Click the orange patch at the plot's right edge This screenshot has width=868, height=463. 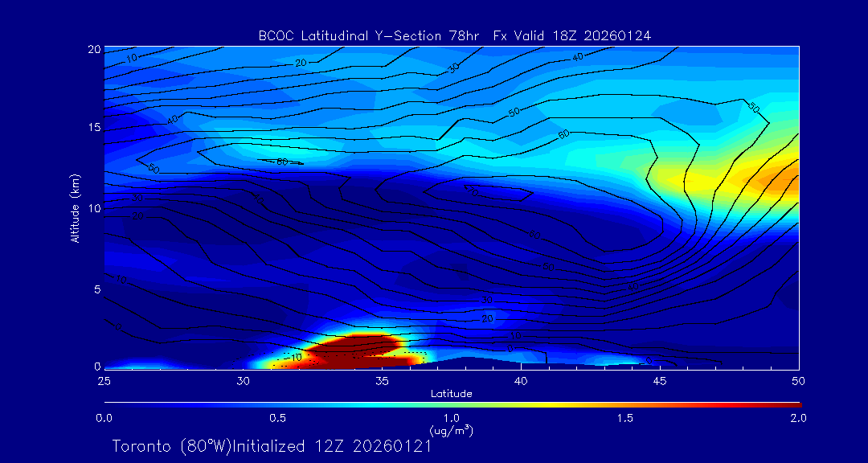coord(784,181)
